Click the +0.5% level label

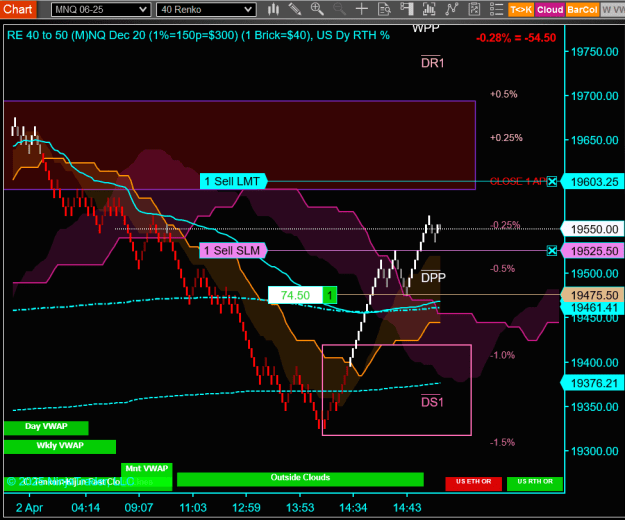pyautogui.click(x=503, y=94)
